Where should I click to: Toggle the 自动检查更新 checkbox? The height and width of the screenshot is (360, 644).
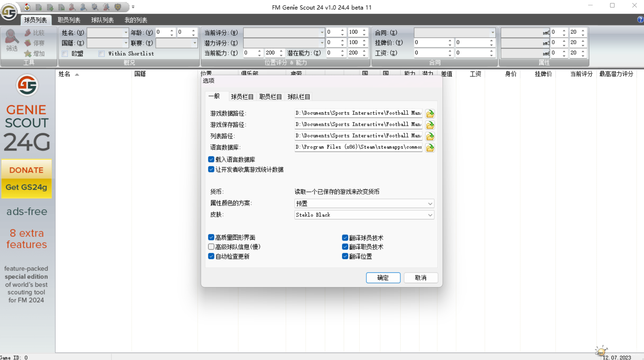[211, 256]
